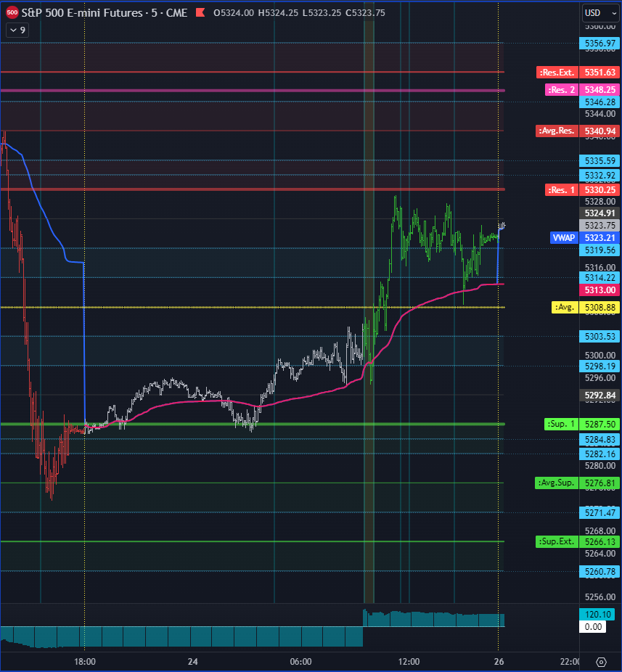Select the Sup.Ext. level label
The width and height of the screenshot is (622, 672).
pyautogui.click(x=557, y=541)
